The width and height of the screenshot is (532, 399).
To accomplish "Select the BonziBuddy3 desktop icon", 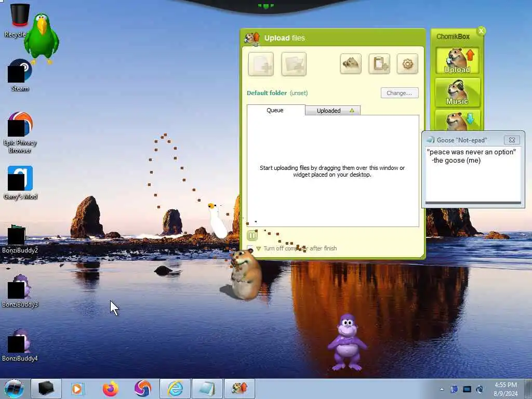I will (x=20, y=291).
